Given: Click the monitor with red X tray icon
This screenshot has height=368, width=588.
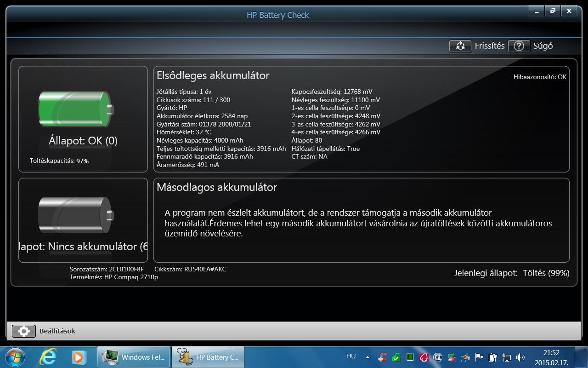Looking at the screenshot, I should click(452, 357).
